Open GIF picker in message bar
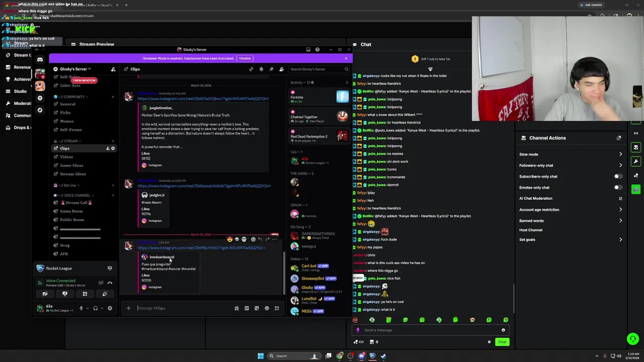Screen dimensions: 644x362 coord(247,308)
